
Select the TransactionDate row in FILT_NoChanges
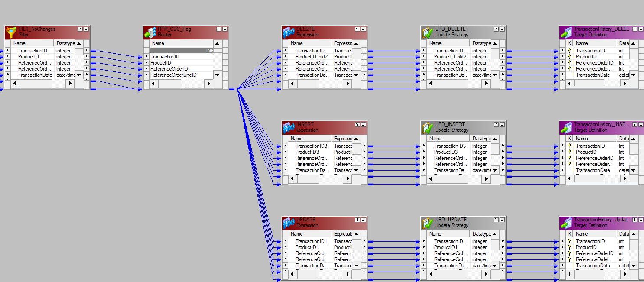(x=35, y=75)
